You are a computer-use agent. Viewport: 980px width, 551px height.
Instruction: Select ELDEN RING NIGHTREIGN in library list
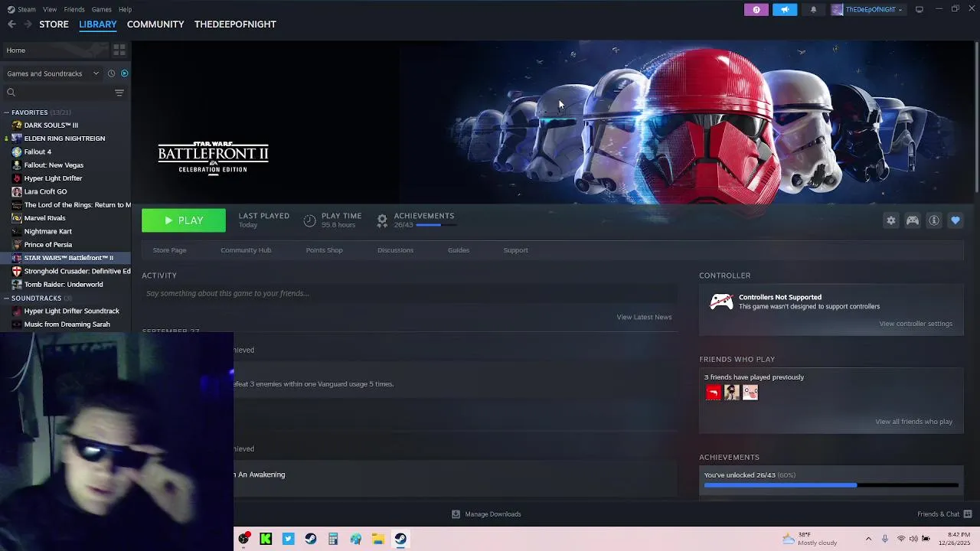pos(64,139)
